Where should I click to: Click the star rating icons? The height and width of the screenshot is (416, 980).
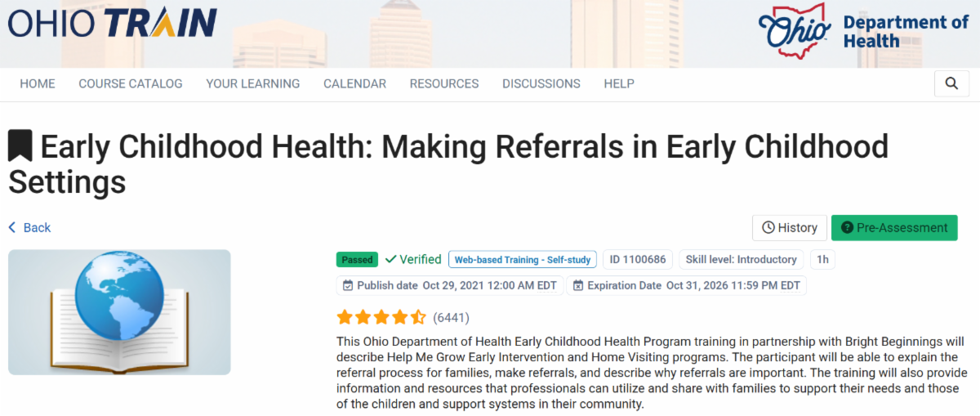[x=381, y=317]
